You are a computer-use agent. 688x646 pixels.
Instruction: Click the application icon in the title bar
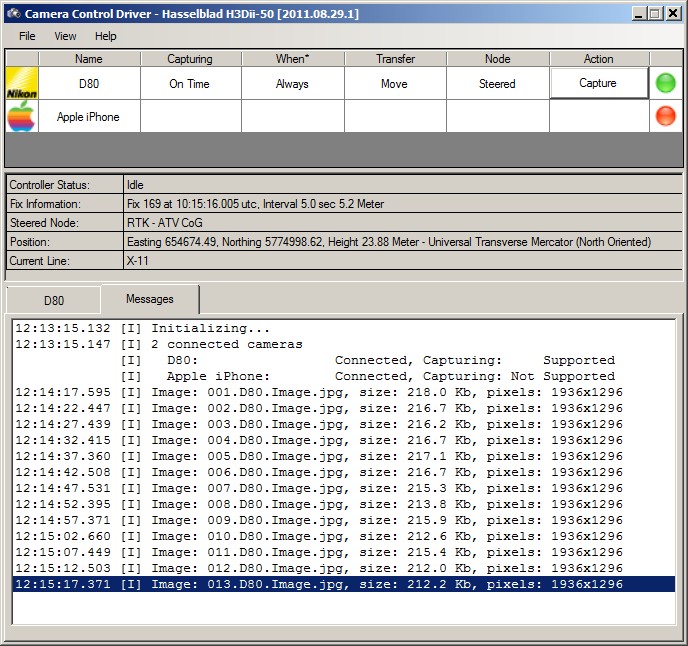coord(12,13)
